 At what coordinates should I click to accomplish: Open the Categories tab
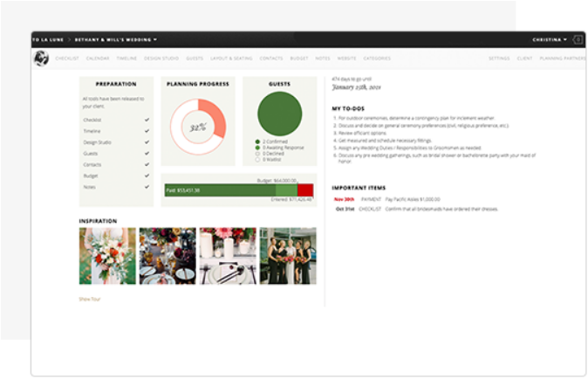[377, 59]
